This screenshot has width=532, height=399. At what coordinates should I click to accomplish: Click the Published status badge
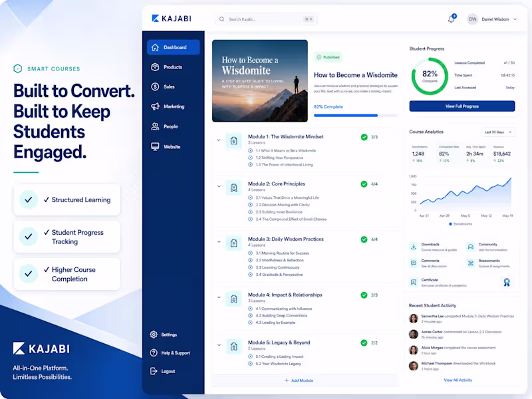[328, 57]
